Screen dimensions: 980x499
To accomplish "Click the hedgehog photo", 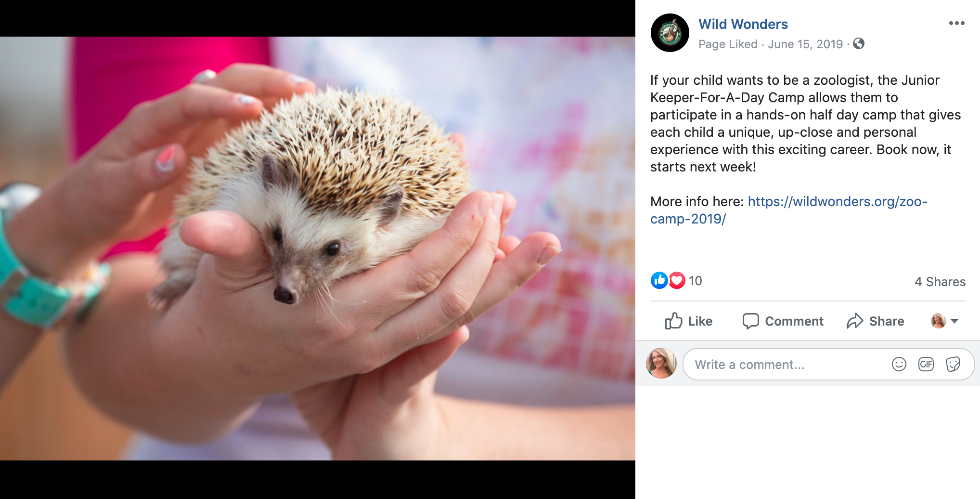I will [318, 249].
